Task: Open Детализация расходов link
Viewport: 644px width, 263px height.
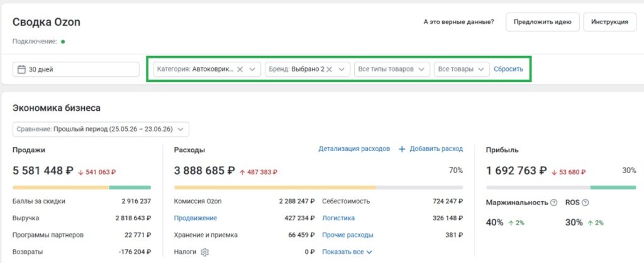Action: point(354,148)
